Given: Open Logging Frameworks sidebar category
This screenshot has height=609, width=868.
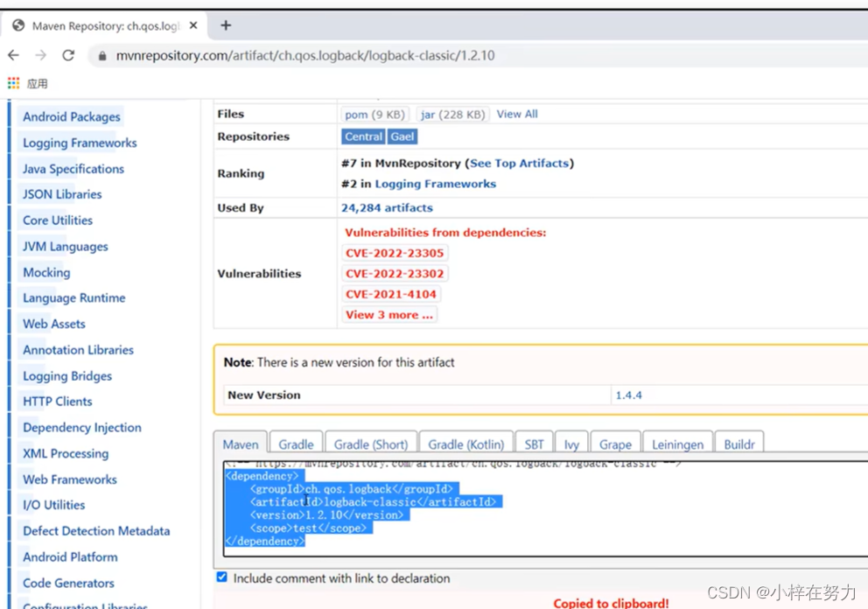Looking at the screenshot, I should click(x=80, y=143).
